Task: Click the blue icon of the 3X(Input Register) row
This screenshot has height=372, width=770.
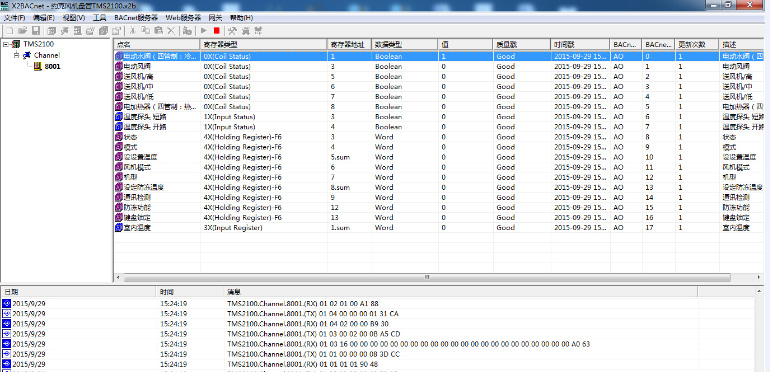Action: (x=118, y=227)
